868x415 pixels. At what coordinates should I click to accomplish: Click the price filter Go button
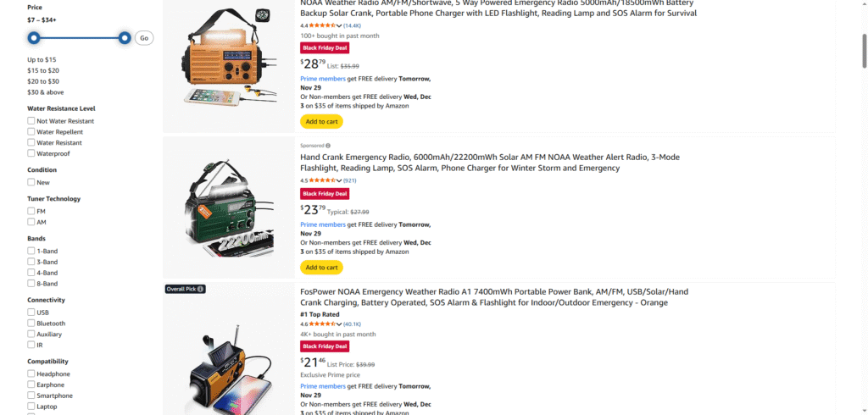click(144, 38)
